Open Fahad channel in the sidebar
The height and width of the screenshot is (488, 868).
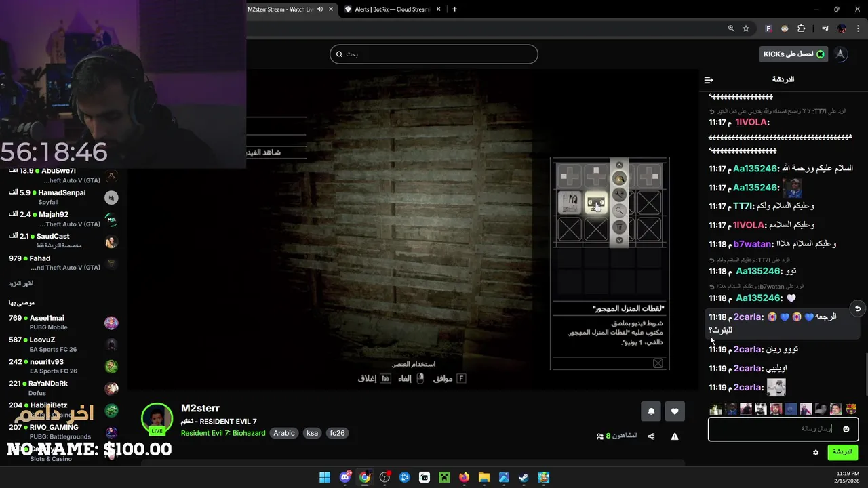pyautogui.click(x=64, y=262)
